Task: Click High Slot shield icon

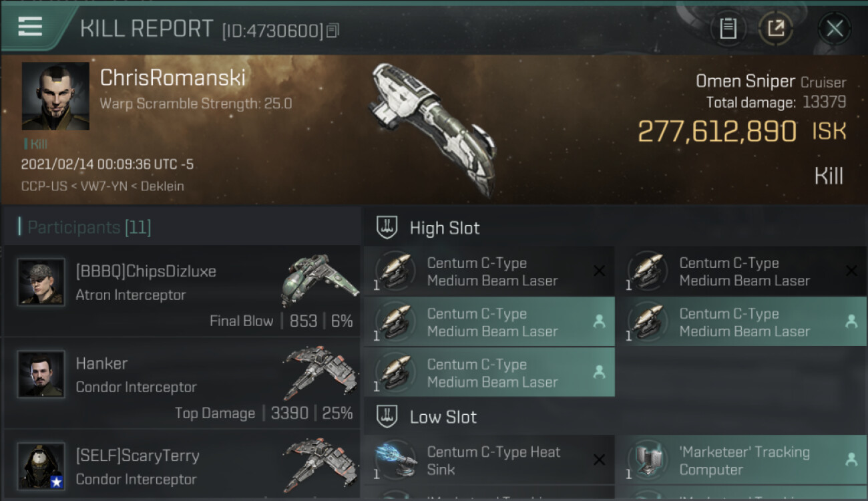Action: pos(387,228)
